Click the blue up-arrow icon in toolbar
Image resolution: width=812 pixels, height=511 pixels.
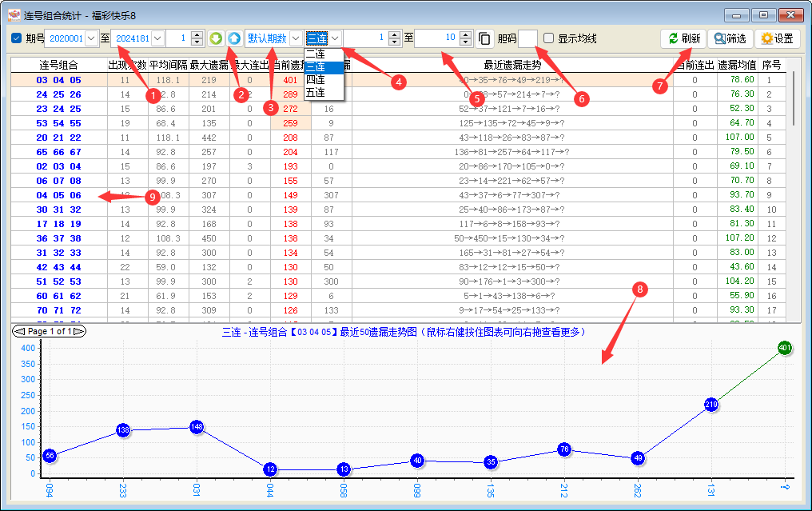coord(233,38)
